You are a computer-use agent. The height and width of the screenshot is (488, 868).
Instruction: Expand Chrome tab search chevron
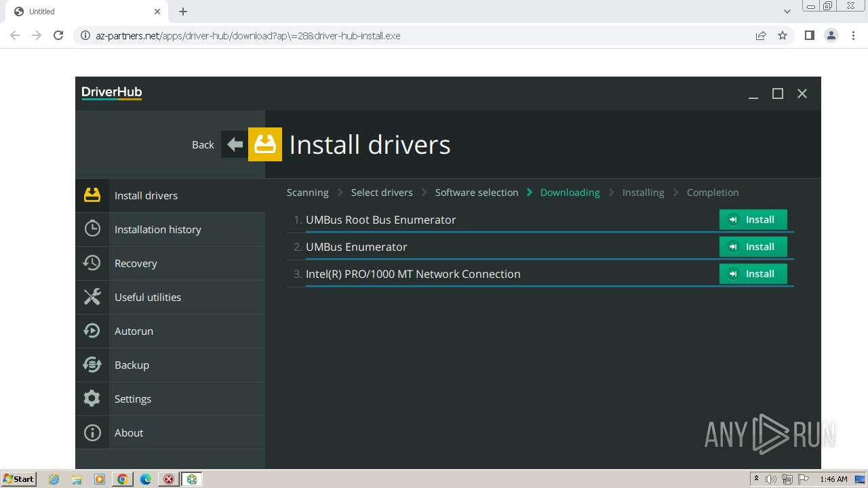787,12
